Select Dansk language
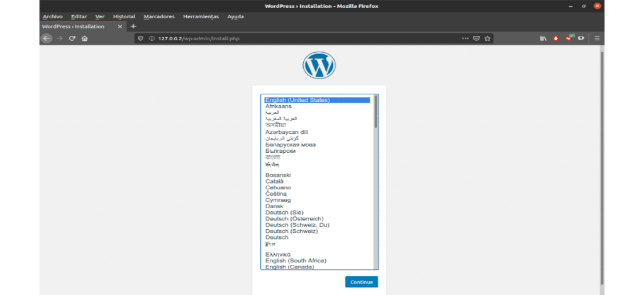Image resolution: width=644 pixels, height=295 pixels. pyautogui.click(x=319, y=206)
